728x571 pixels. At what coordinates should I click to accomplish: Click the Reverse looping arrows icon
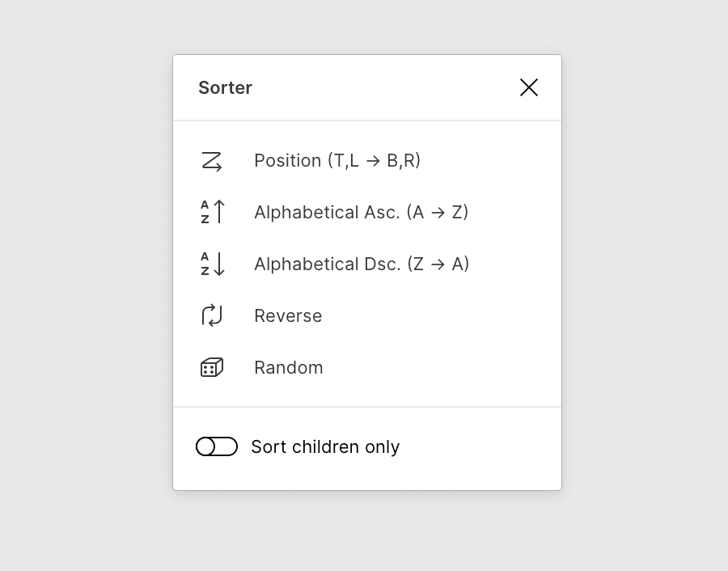212,315
